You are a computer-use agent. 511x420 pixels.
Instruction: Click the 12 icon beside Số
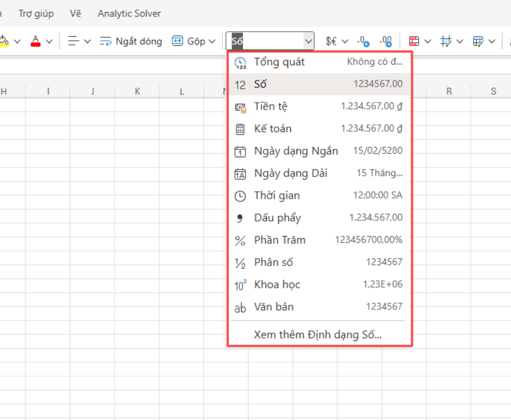tap(240, 85)
